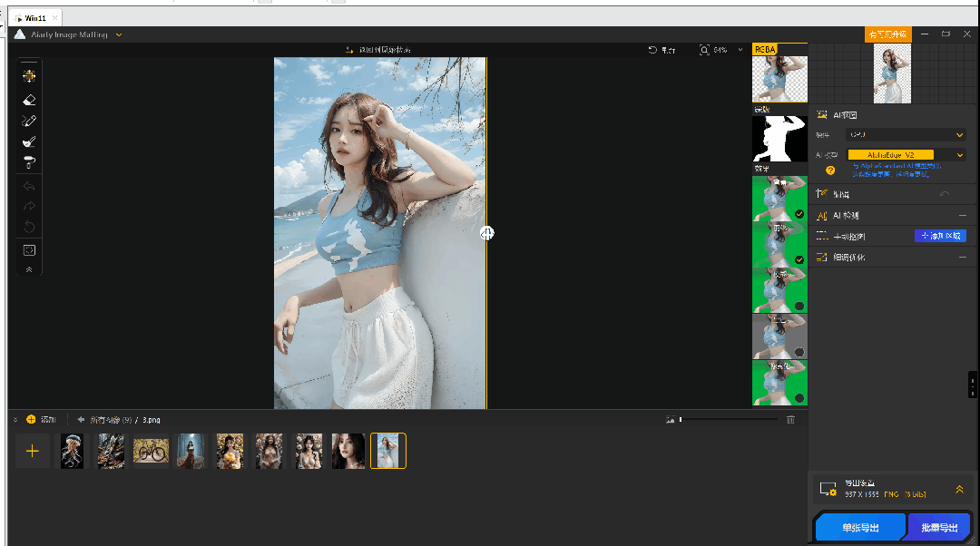
Task: Click the 批量导出 batch export button
Action: point(939,526)
